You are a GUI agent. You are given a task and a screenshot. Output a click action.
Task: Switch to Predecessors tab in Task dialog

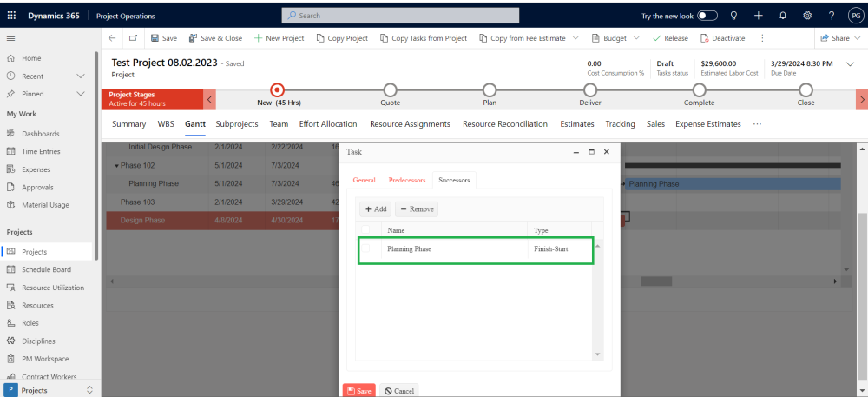[407, 180]
